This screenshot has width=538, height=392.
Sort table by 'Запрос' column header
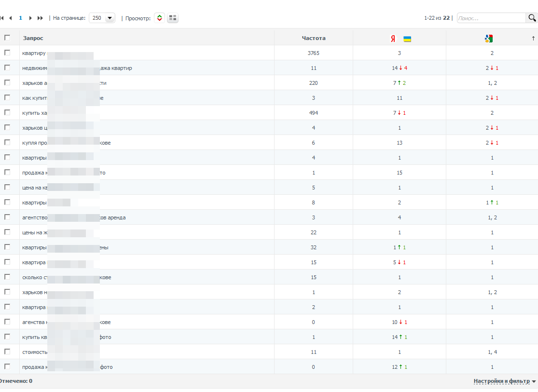[x=33, y=38]
